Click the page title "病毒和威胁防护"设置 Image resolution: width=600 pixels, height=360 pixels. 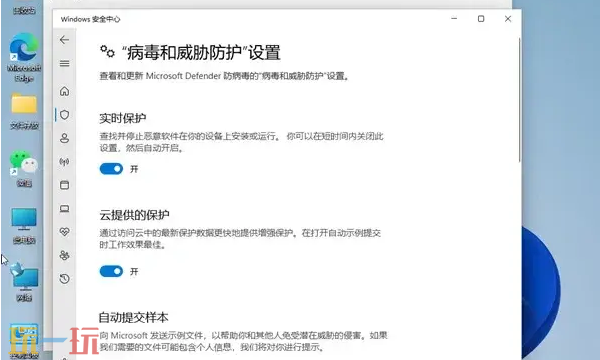(201, 52)
